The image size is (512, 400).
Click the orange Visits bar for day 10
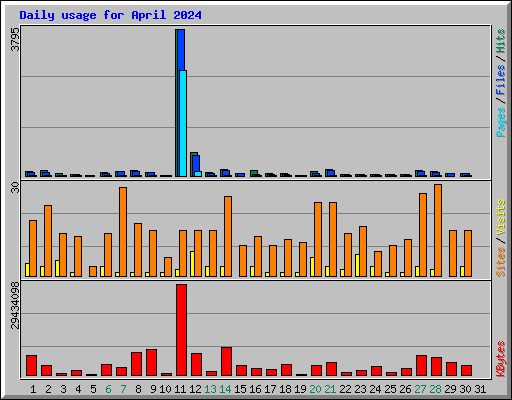pos(168,267)
